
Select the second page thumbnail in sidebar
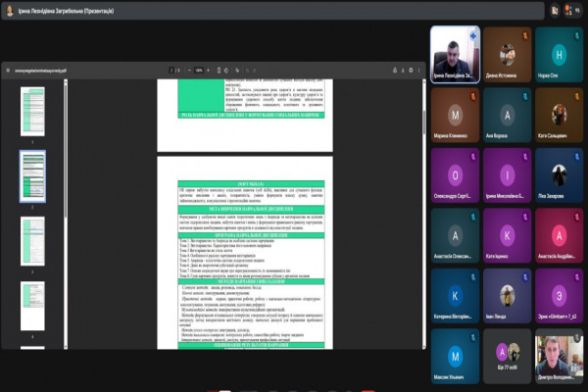tap(32, 171)
